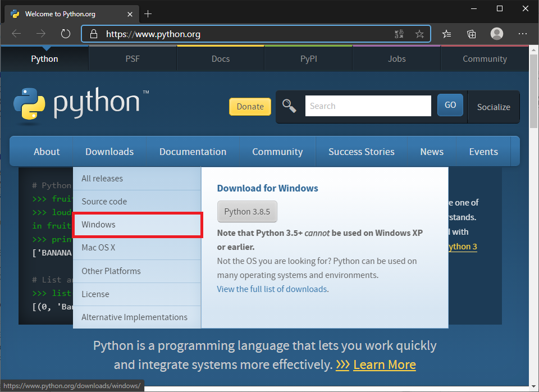This screenshot has width=539, height=392.
Task: Open the translate icon in the address bar
Action: tap(399, 34)
